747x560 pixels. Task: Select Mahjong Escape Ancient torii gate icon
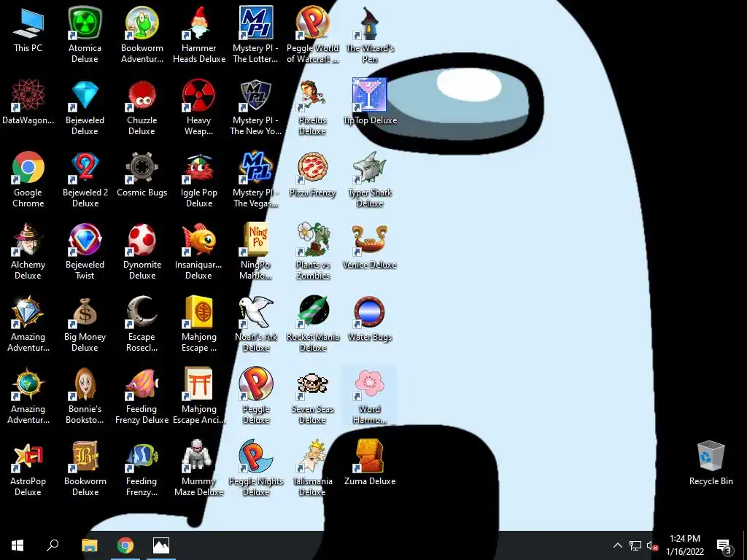(199, 384)
